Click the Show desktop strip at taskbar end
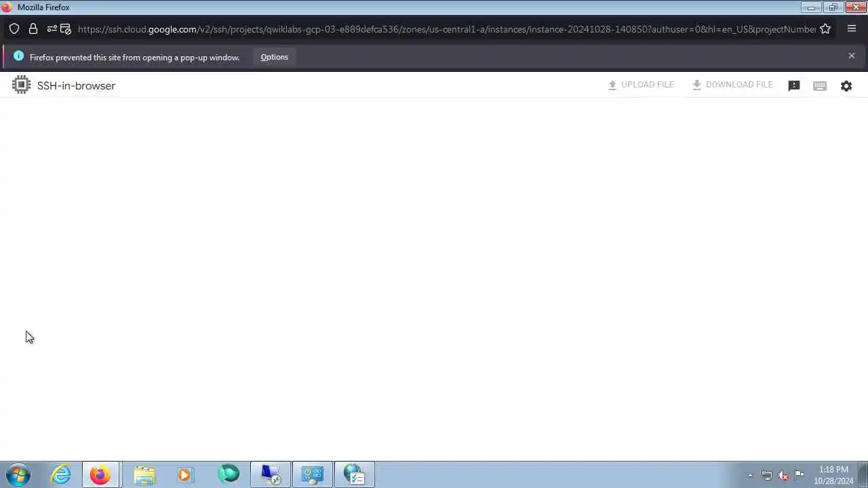 (863, 474)
